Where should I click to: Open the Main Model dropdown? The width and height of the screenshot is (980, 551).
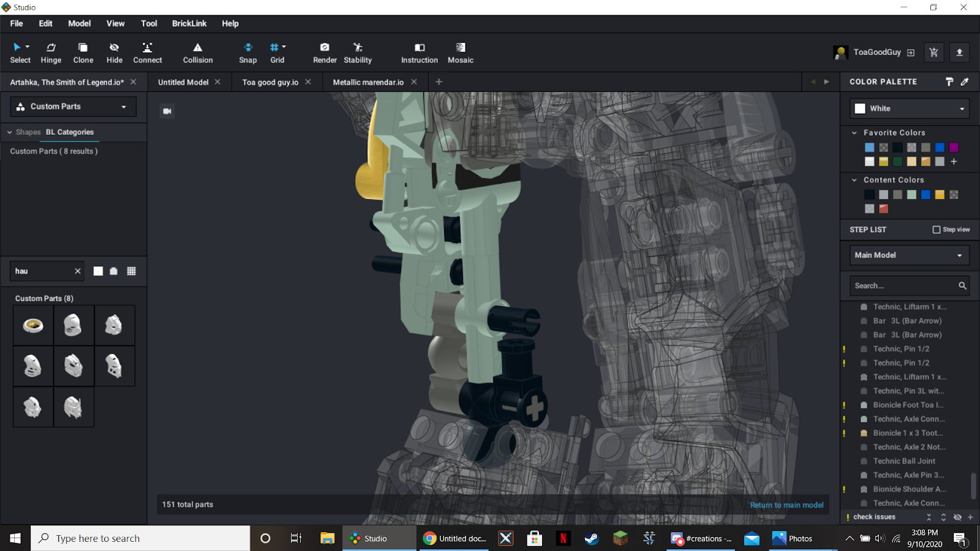pos(910,255)
